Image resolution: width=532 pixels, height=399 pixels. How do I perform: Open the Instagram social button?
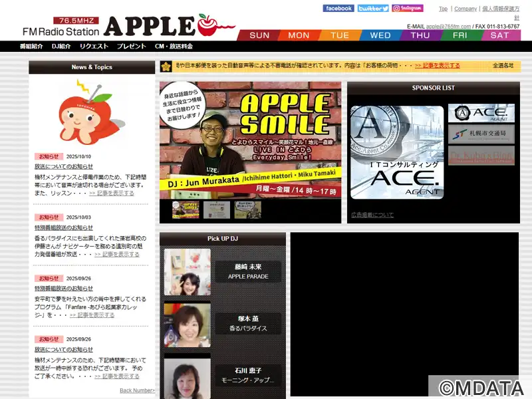pyautogui.click(x=408, y=8)
